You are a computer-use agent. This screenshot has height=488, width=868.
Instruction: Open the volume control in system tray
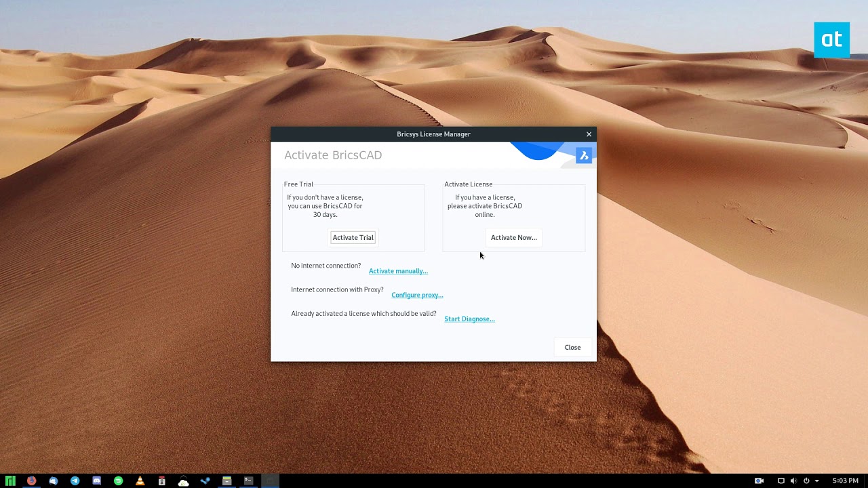793,481
